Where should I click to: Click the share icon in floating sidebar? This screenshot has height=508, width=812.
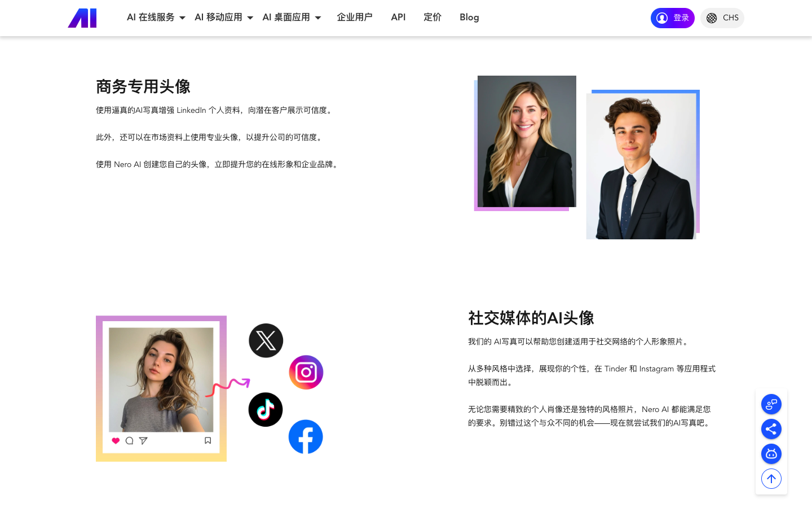pos(771,429)
